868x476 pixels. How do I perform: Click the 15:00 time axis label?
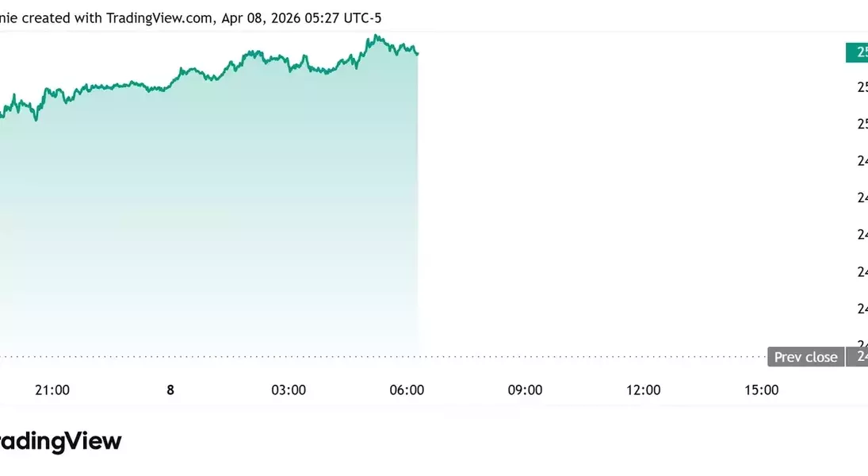pyautogui.click(x=761, y=390)
